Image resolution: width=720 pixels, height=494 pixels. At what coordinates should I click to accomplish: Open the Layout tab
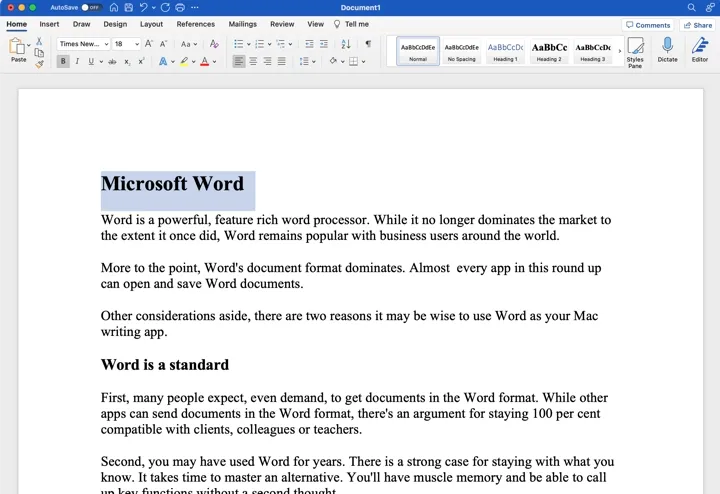click(151, 24)
